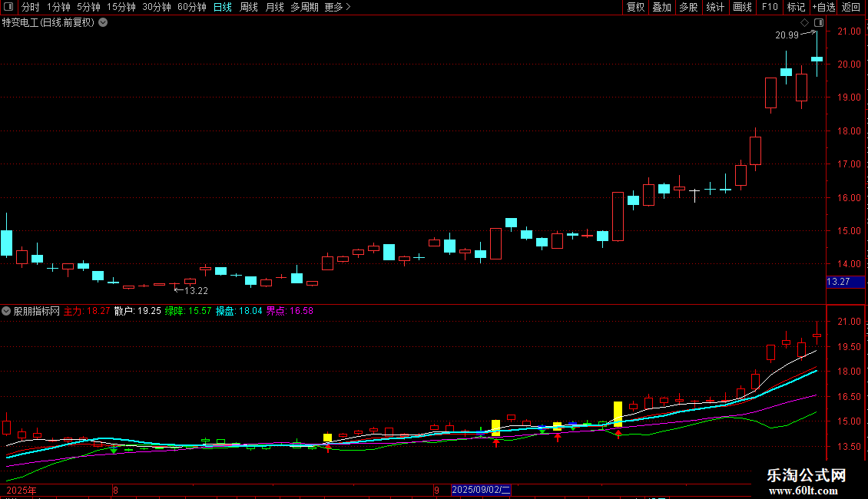Open dropdown beside 特变电工(日线.前复权) title
Image resolution: width=868 pixels, height=499 pixels.
(x=103, y=23)
